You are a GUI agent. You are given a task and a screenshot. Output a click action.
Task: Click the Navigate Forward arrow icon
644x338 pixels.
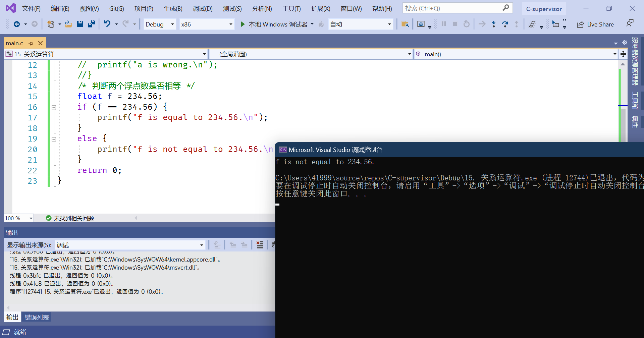coord(34,24)
